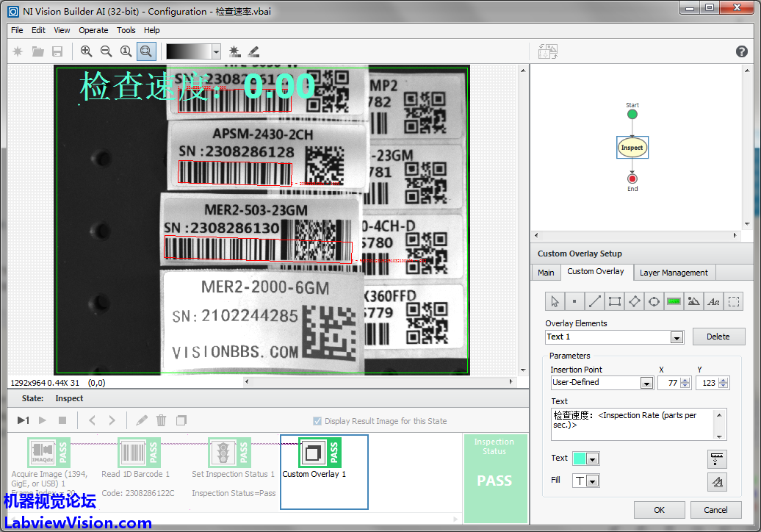
Task: Click in the X coordinate field
Action: coord(669,383)
